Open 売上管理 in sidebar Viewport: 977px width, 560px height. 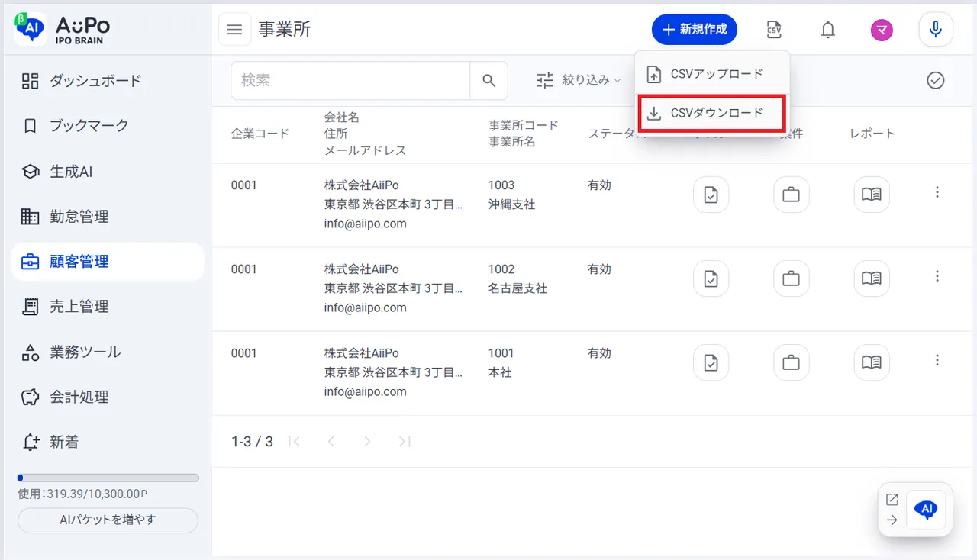108,307
